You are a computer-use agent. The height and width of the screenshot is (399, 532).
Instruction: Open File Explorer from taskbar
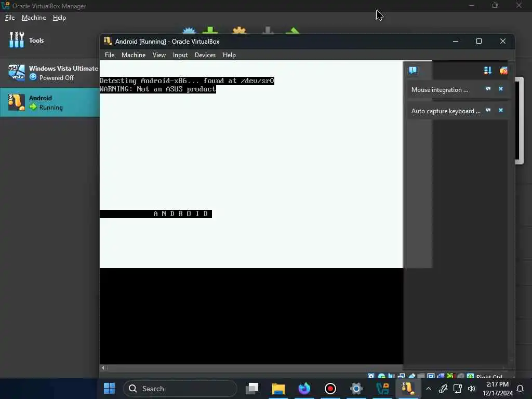point(278,389)
